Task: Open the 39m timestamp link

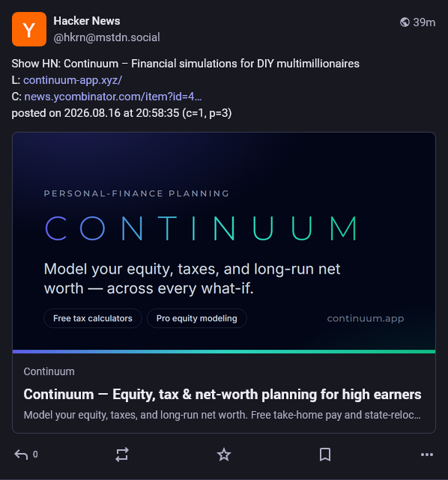Action: pyautogui.click(x=424, y=22)
